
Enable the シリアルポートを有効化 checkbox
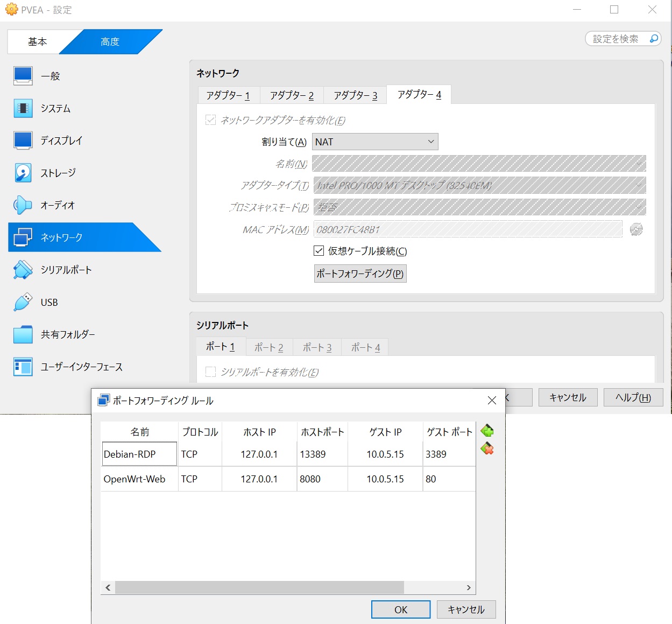coord(211,372)
